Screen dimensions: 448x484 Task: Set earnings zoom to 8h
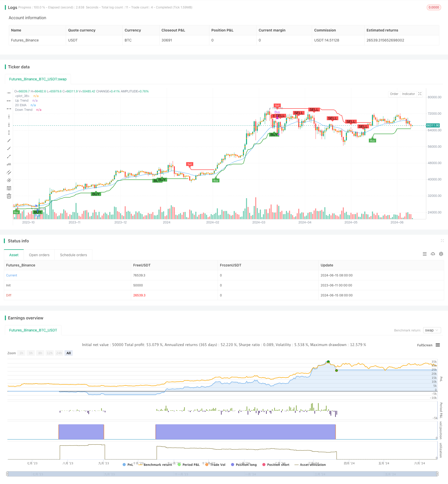pyautogui.click(x=40, y=353)
